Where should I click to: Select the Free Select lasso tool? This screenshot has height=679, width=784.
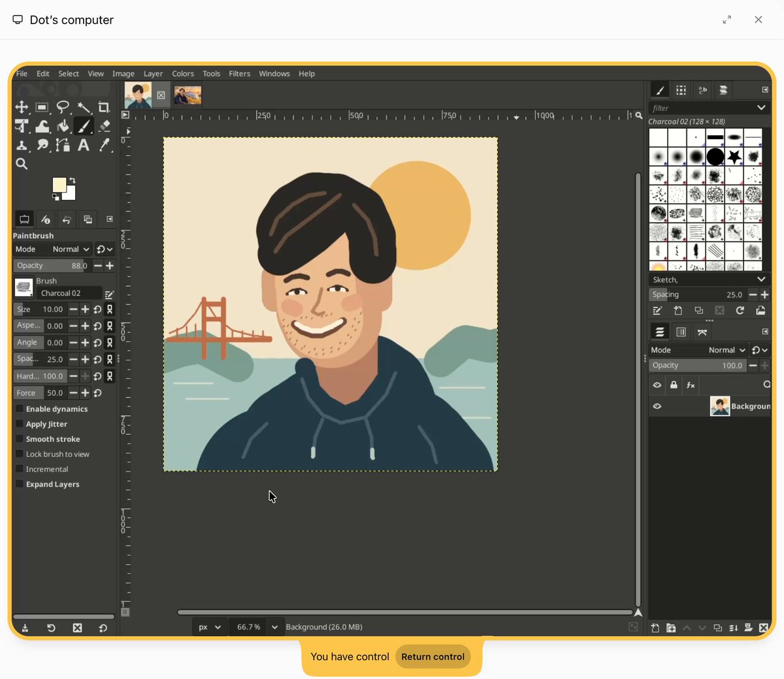click(x=63, y=107)
